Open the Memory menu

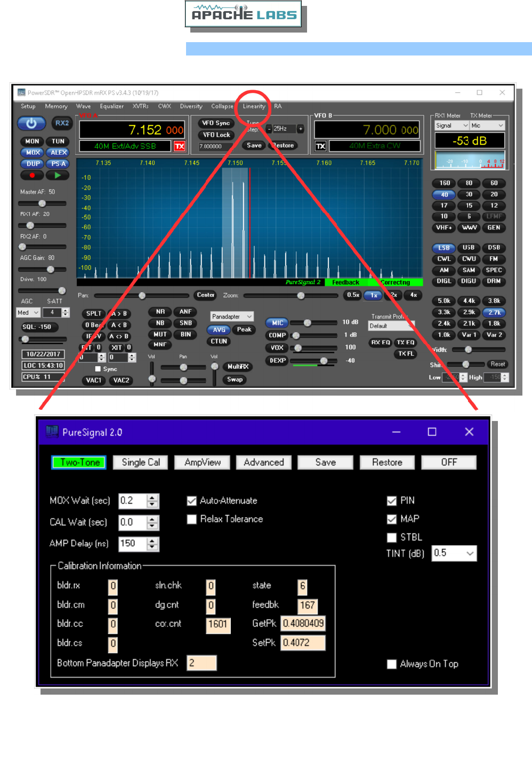(56, 106)
